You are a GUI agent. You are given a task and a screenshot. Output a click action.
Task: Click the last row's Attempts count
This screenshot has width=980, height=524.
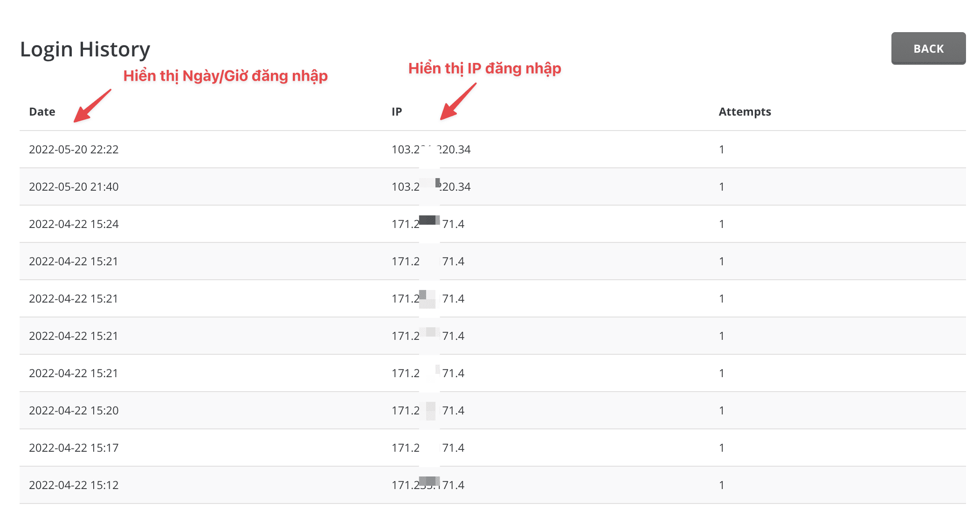[721, 485]
